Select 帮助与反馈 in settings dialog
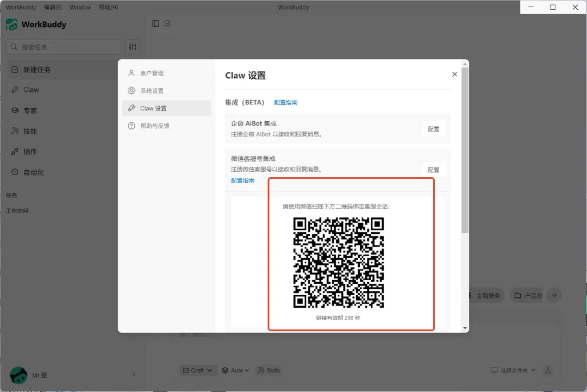587x392 pixels. tap(167, 126)
